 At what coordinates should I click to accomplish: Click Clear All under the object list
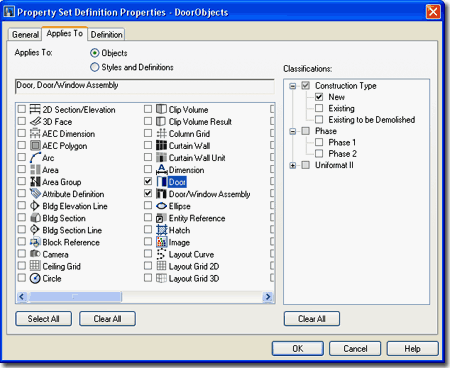107,319
